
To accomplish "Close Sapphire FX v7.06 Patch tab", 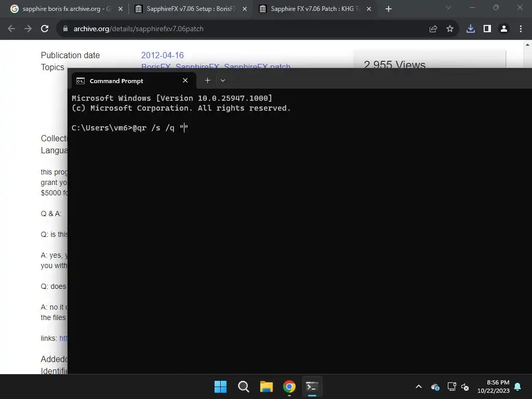I will [369, 9].
